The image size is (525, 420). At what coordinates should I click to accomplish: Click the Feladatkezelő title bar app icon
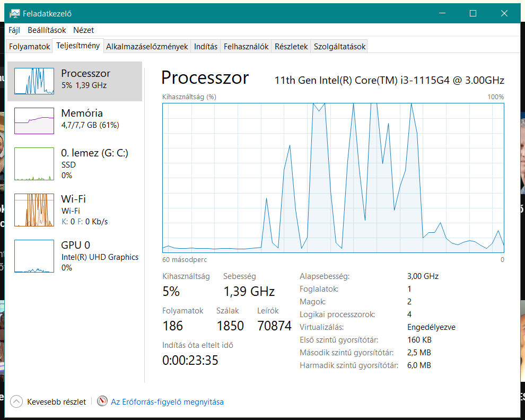[x=15, y=13]
